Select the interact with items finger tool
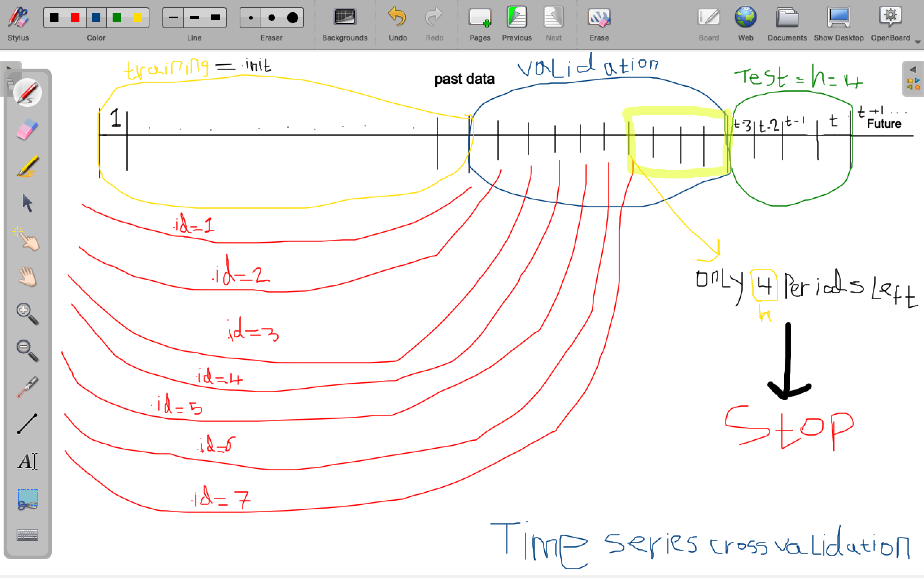The image size is (924, 578). (x=27, y=240)
